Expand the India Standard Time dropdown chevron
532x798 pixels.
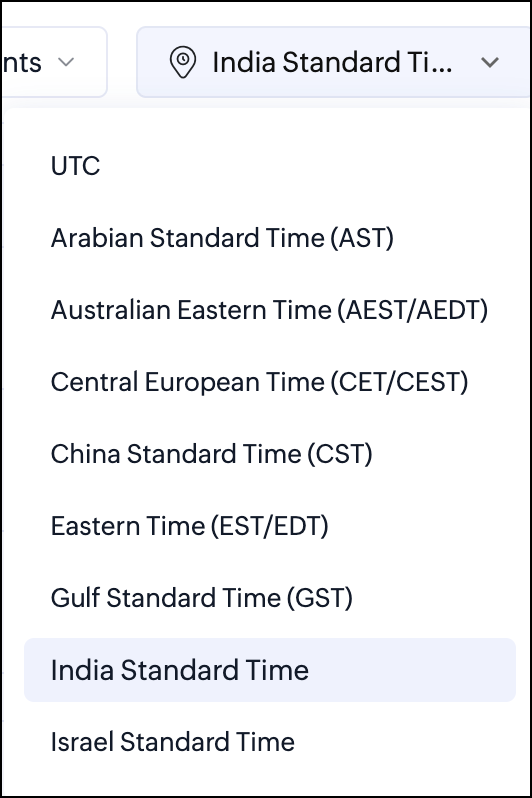490,63
